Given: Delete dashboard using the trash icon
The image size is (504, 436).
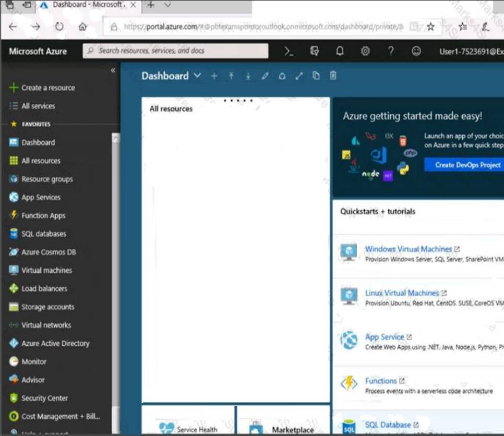Looking at the screenshot, I should [333, 76].
